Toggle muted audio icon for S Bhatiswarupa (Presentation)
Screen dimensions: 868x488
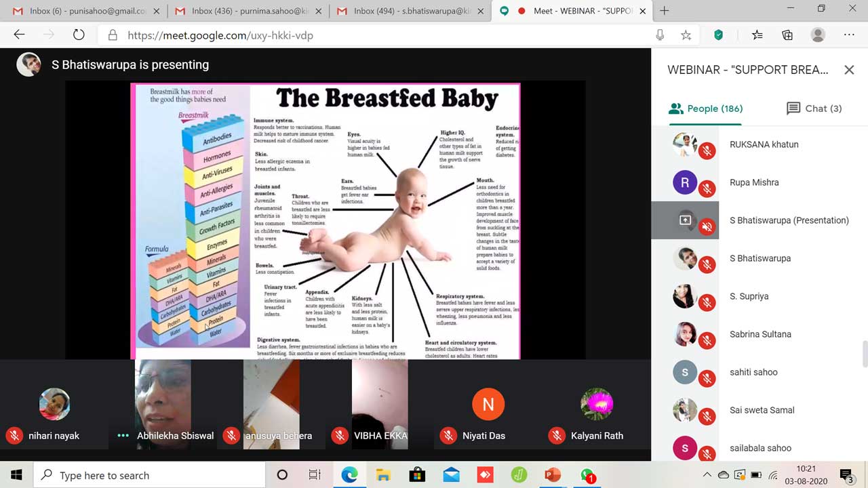pyautogui.click(x=707, y=227)
